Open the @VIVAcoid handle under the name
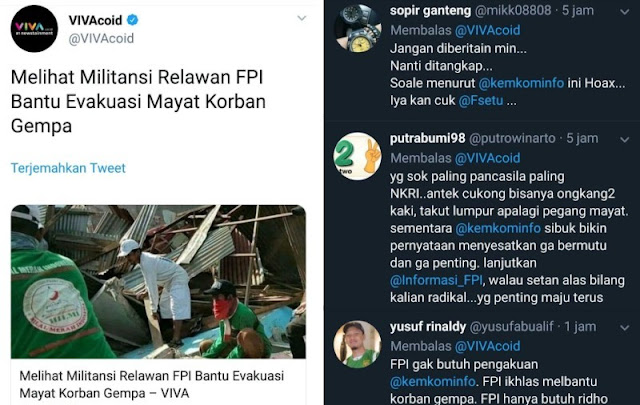640x405 pixels. pyautogui.click(x=101, y=38)
